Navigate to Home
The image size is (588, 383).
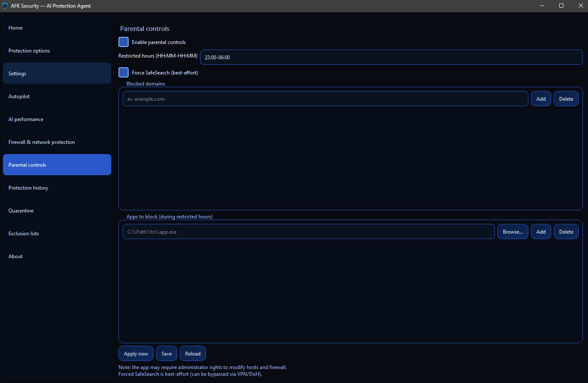point(15,28)
